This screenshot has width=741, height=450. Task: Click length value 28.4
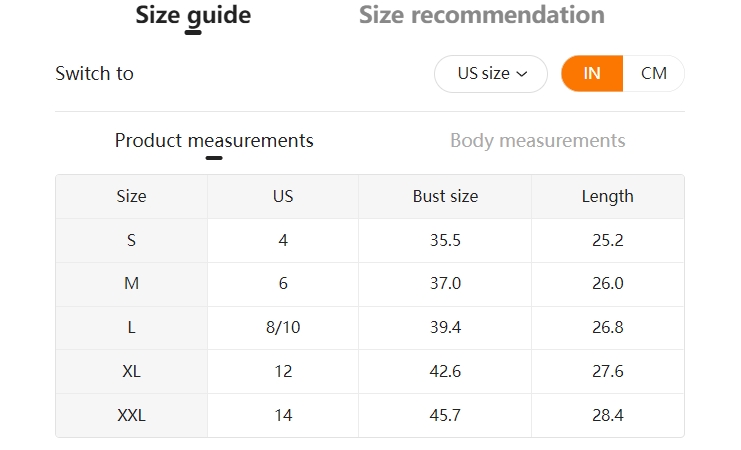tap(608, 415)
